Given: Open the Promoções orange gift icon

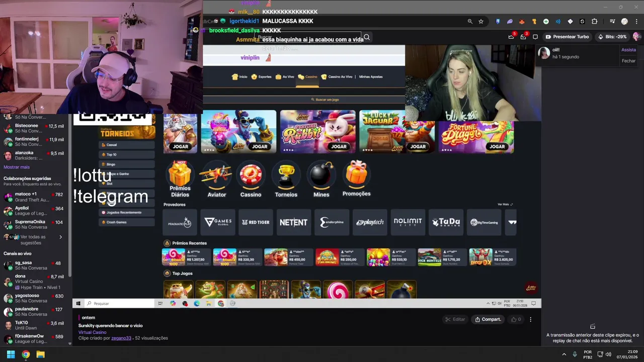Looking at the screenshot, I should coord(356,173).
